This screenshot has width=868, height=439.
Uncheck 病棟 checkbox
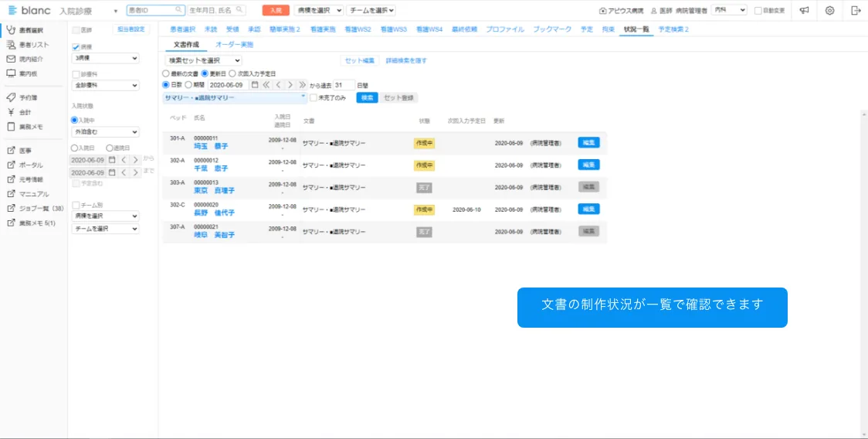coord(76,48)
